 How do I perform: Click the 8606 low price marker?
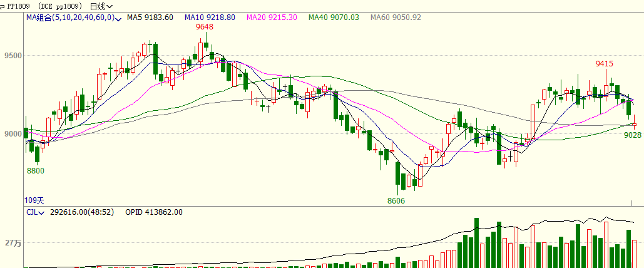(396, 201)
